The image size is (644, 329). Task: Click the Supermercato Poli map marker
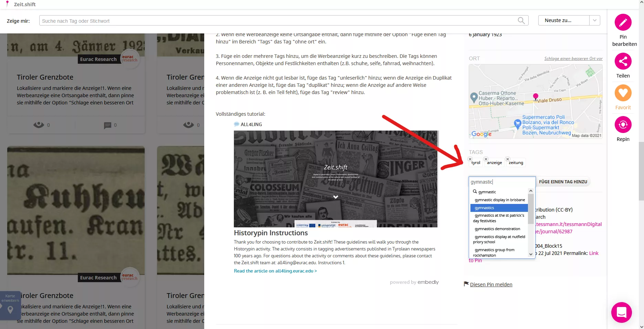point(517,124)
